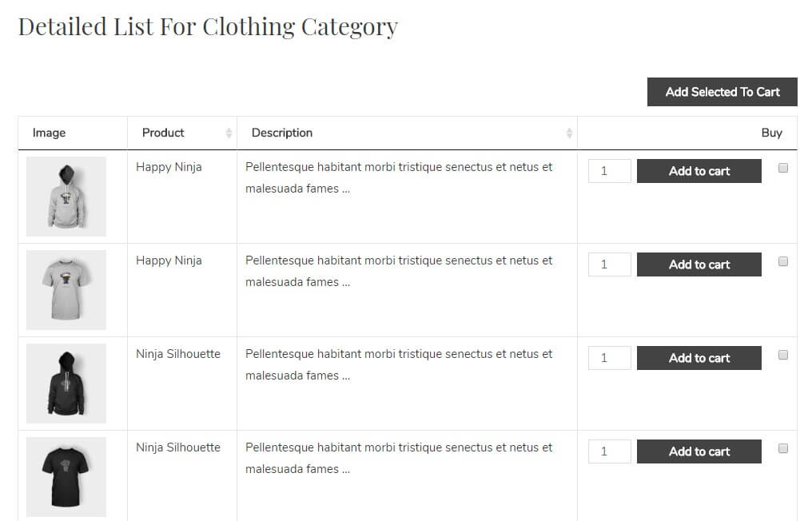Click the gray Happy Ninja hoodie thumbnail
Viewport: 812px width, 521px height.
[x=66, y=197]
